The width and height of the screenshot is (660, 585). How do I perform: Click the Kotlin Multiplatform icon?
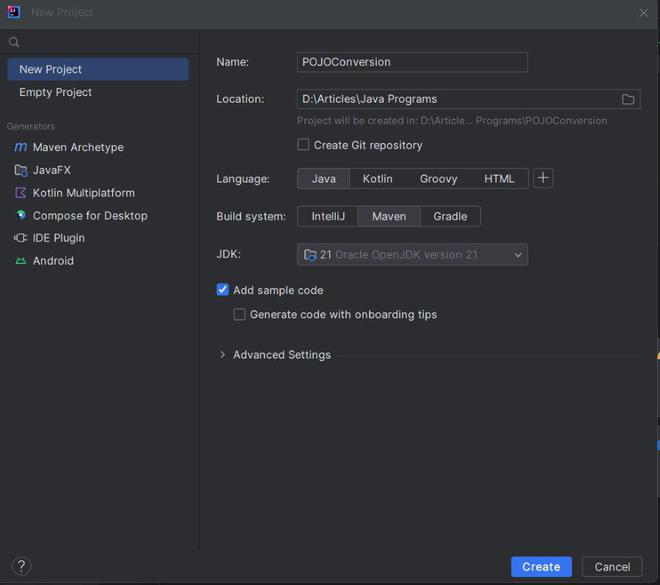[21, 193]
